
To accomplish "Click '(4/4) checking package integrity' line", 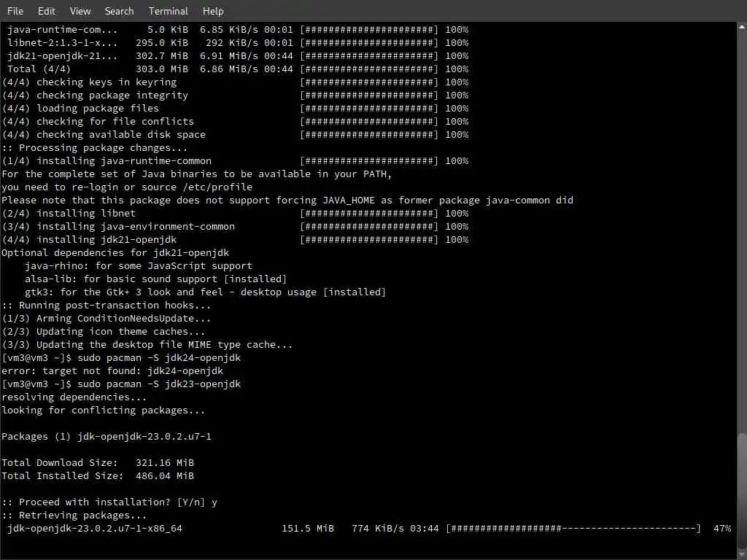I will (236, 96).
